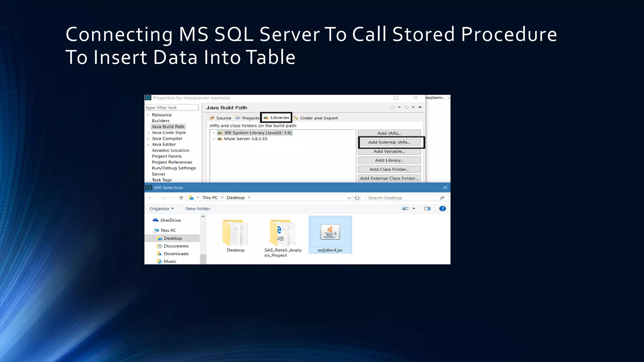Switch to the Projects tab
Viewport: 644px width, 362px height.
point(247,118)
